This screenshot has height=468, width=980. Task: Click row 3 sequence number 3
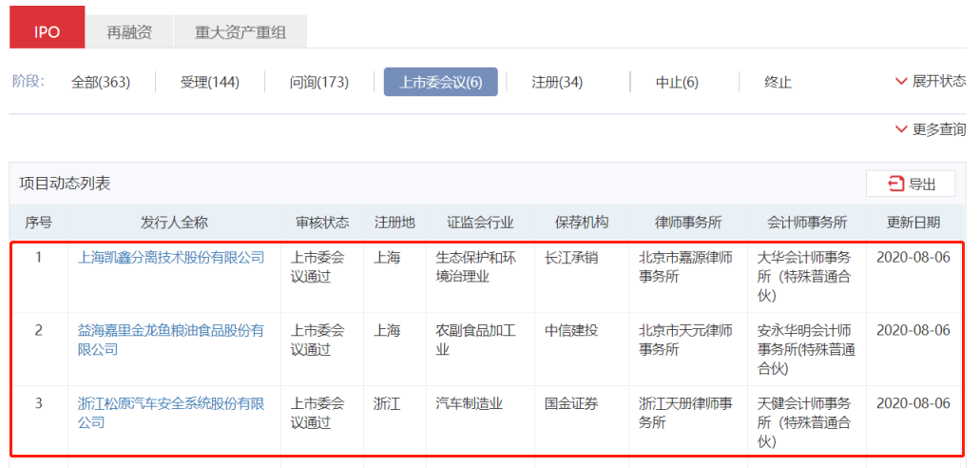coord(38,403)
